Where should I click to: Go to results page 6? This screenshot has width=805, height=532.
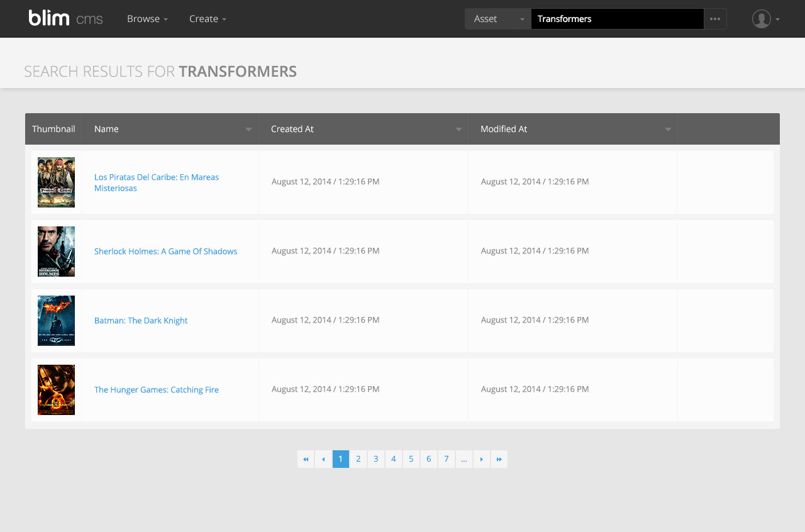[x=429, y=459]
